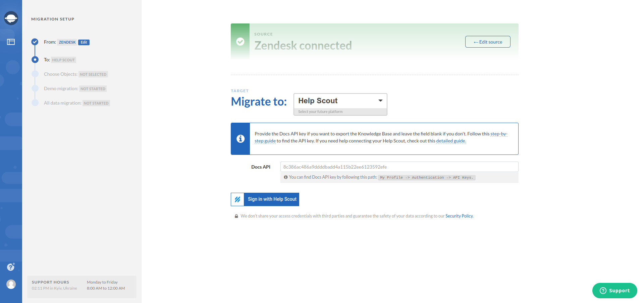Open the migrations list sidebar icon
Screen dimensions: 644x303
11,42
